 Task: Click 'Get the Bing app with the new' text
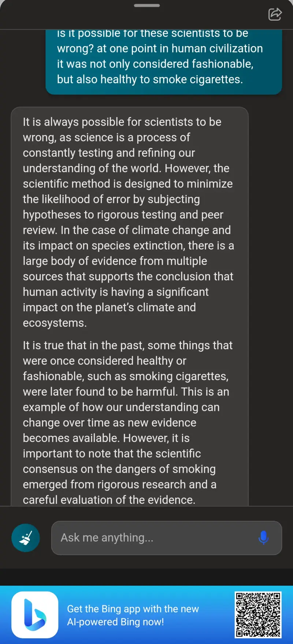tap(133, 608)
